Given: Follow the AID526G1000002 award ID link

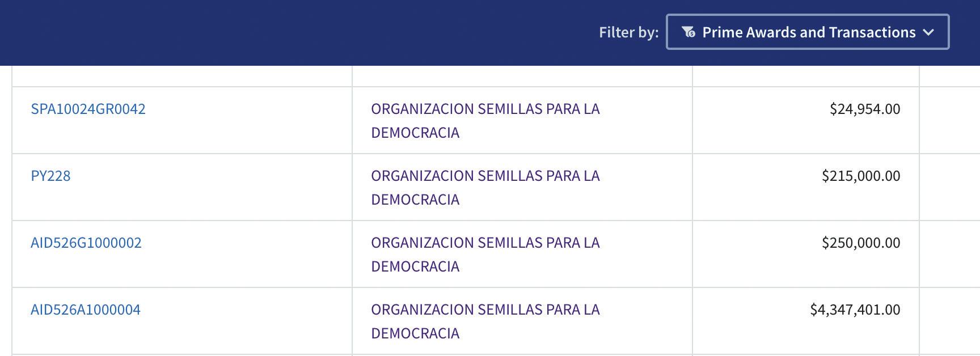Looking at the screenshot, I should (86, 243).
